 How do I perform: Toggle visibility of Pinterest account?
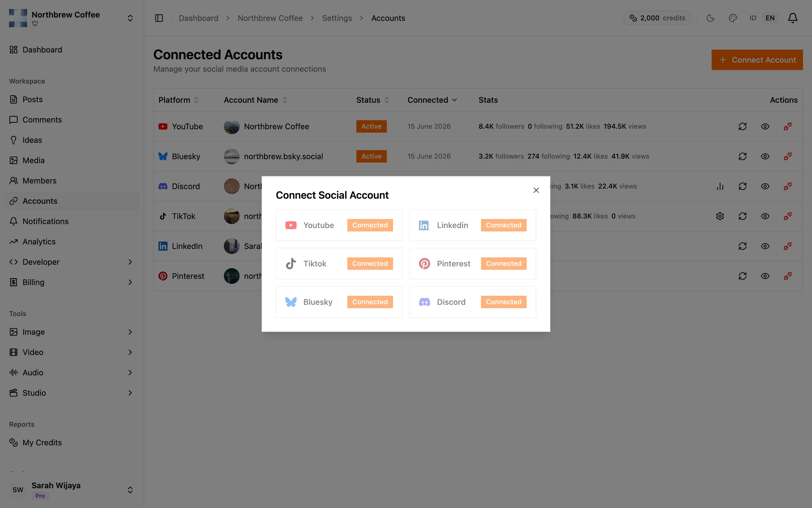(765, 276)
